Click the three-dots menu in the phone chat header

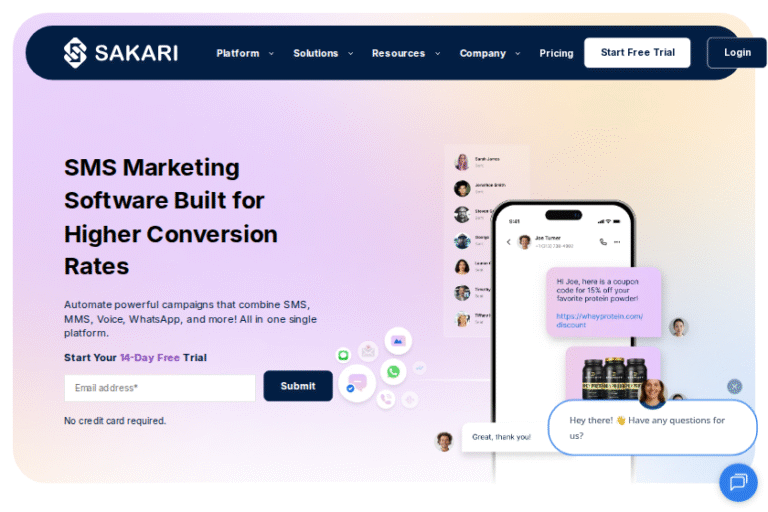[617, 242]
